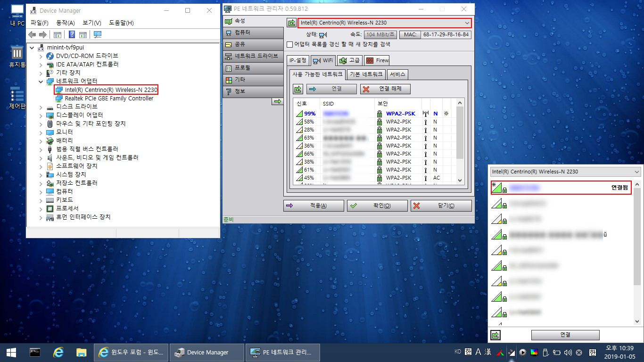Viewport: 644px width, 362px height.
Task: Click the action pane toolbar icon in Device Manager
Action: [83, 34]
